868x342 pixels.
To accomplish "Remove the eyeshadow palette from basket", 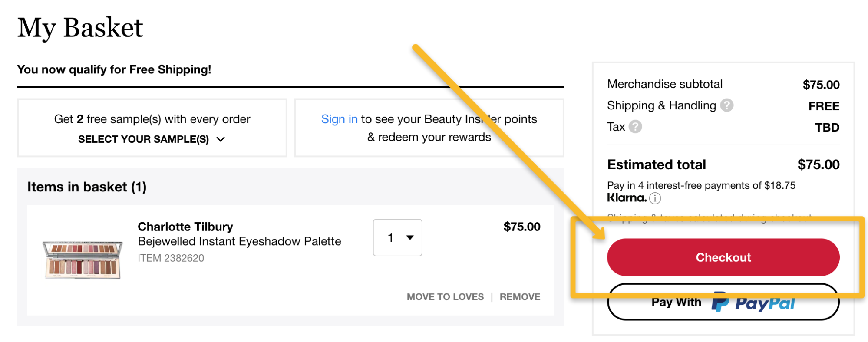I will tap(520, 297).
